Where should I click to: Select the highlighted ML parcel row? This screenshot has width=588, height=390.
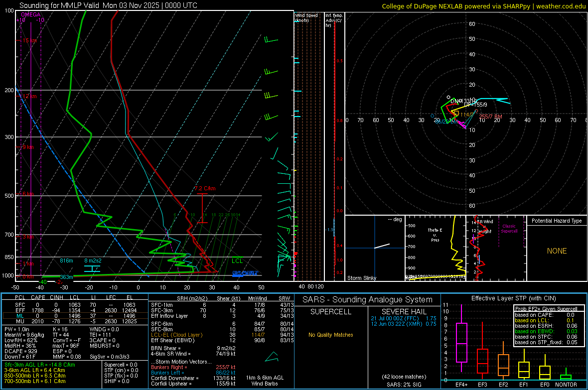pos(75,316)
